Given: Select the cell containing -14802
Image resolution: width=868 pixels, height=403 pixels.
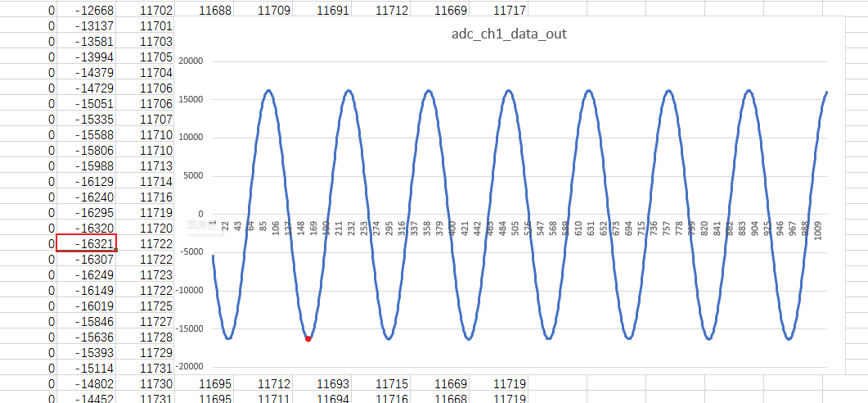Looking at the screenshot, I should pos(87,383).
